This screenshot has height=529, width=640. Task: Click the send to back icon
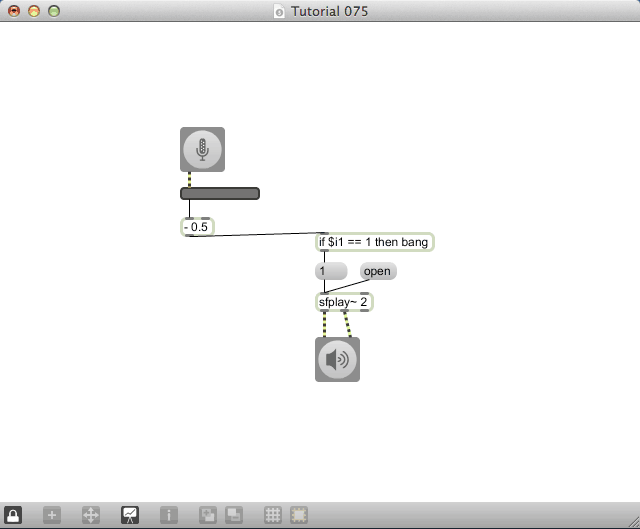(233, 515)
